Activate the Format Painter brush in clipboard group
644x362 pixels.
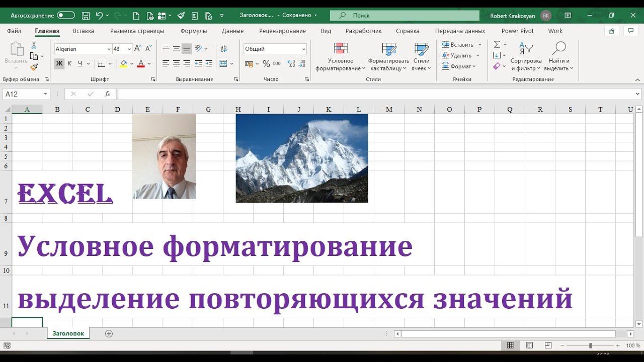click(34, 67)
